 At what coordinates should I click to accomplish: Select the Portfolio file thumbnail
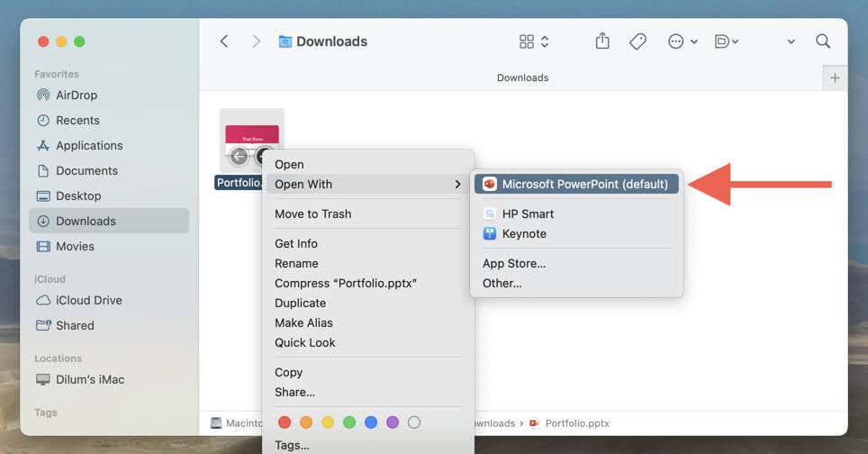coord(251,141)
